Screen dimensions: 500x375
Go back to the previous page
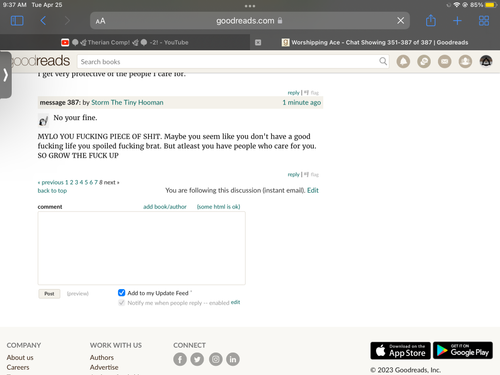point(43,21)
